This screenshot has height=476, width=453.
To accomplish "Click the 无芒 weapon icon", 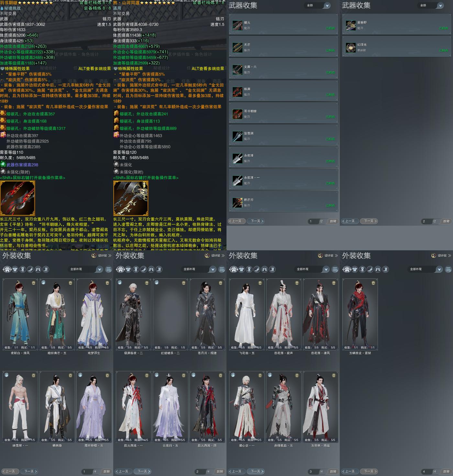I will tap(237, 47).
